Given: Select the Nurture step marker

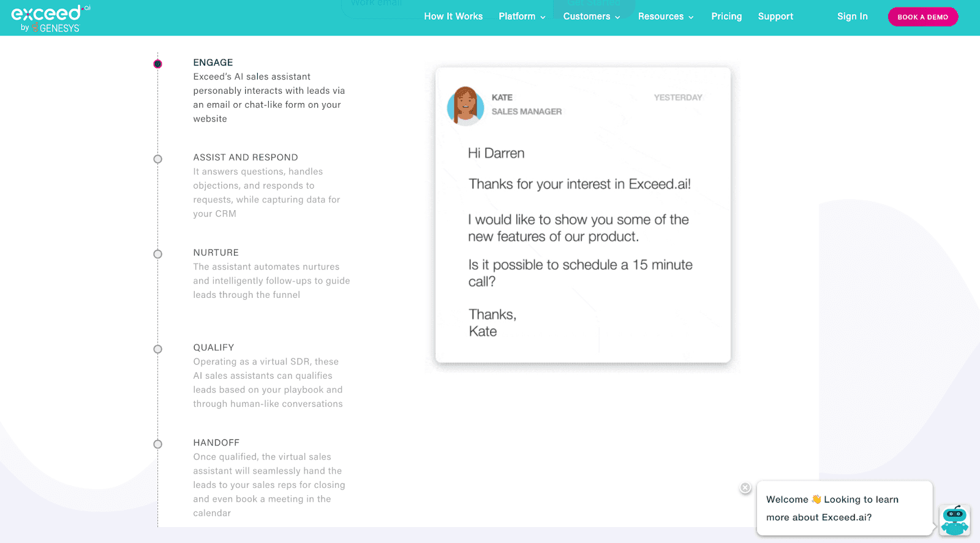Looking at the screenshot, I should (x=158, y=254).
